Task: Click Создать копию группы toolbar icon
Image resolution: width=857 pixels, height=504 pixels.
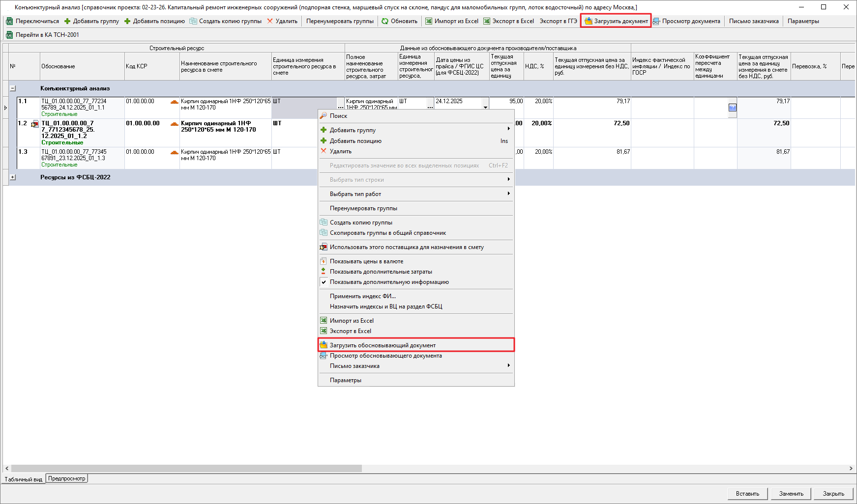Action: (193, 21)
